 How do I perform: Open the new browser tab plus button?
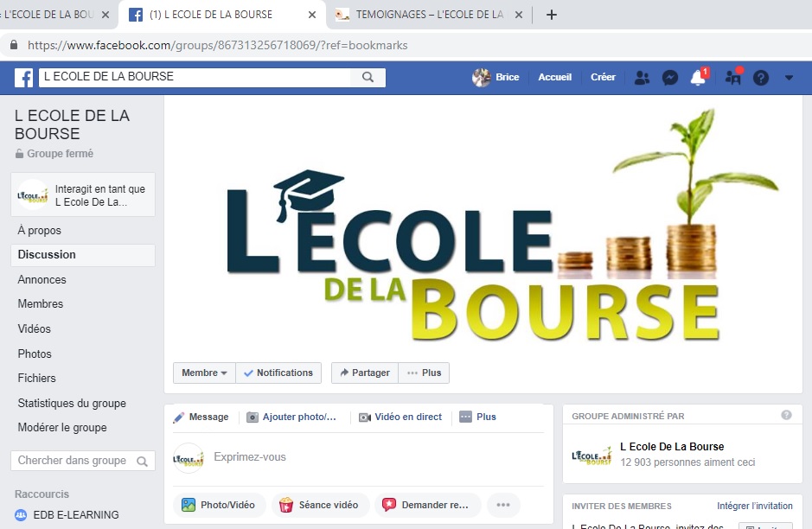click(552, 15)
